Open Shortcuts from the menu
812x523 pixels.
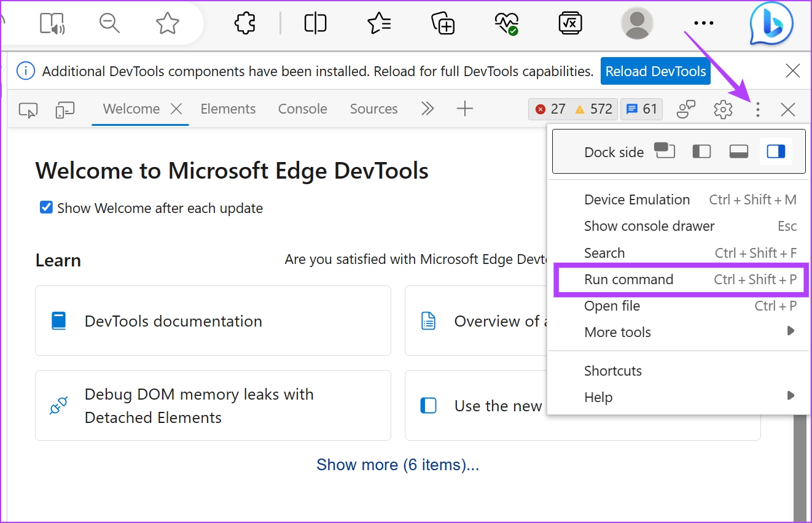click(678, 371)
